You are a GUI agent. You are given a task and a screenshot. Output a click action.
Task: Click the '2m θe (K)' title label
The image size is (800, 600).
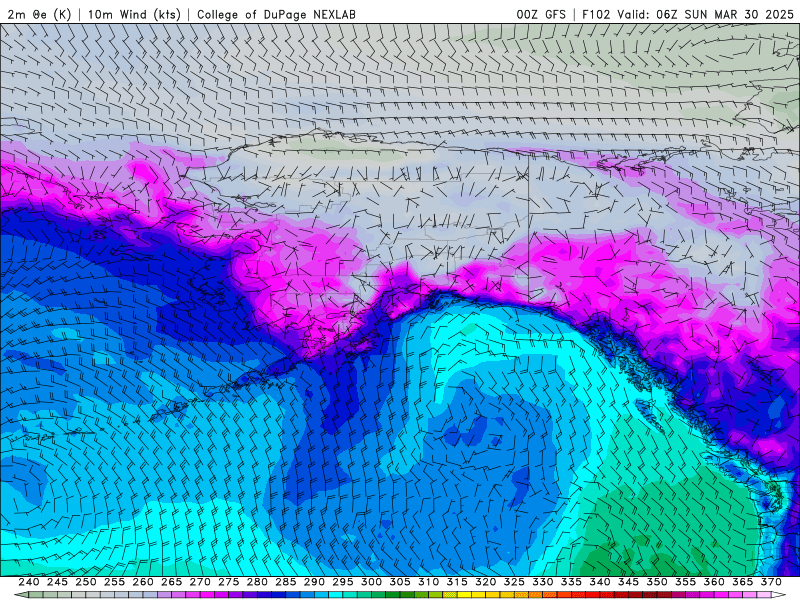pyautogui.click(x=39, y=14)
